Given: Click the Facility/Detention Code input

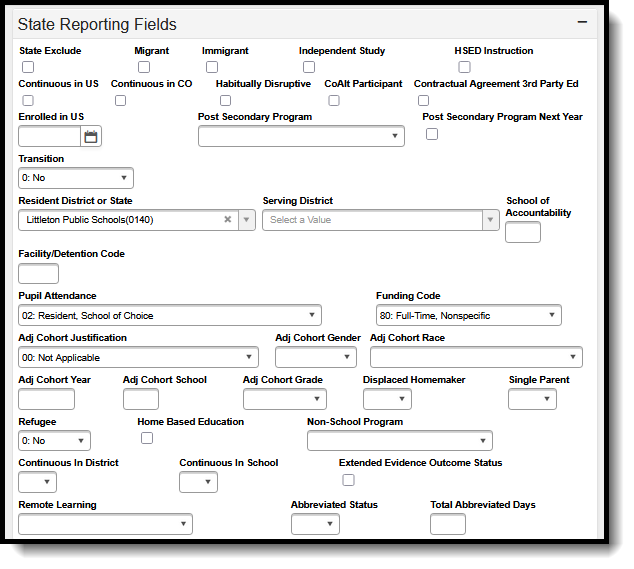Looking at the screenshot, I should (x=38, y=274).
